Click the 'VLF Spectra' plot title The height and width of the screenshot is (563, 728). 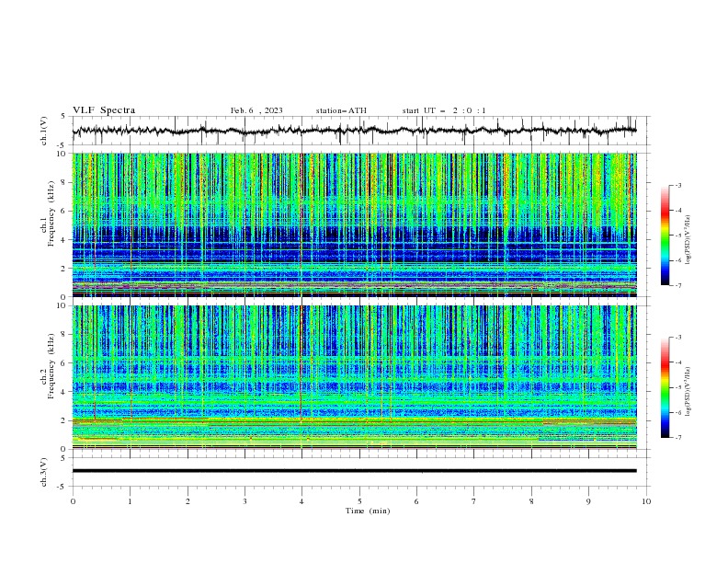coord(104,110)
